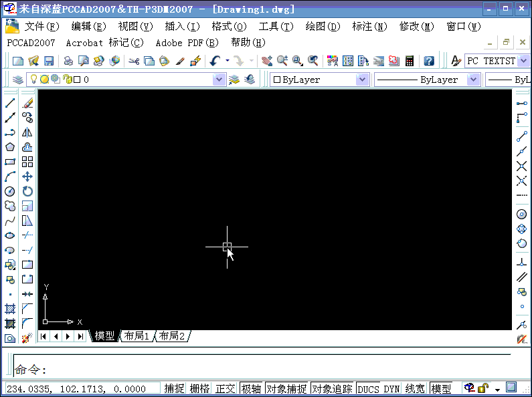Open the calculator toolbar icon
The image size is (532, 397).
[410, 61]
